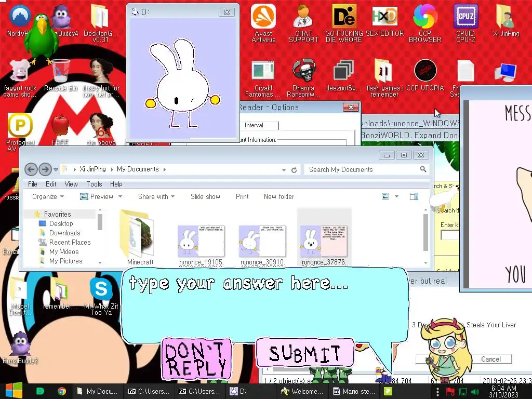The height and width of the screenshot is (399, 532).
Task: Open Chrome from the taskbar
Action: [61, 391]
